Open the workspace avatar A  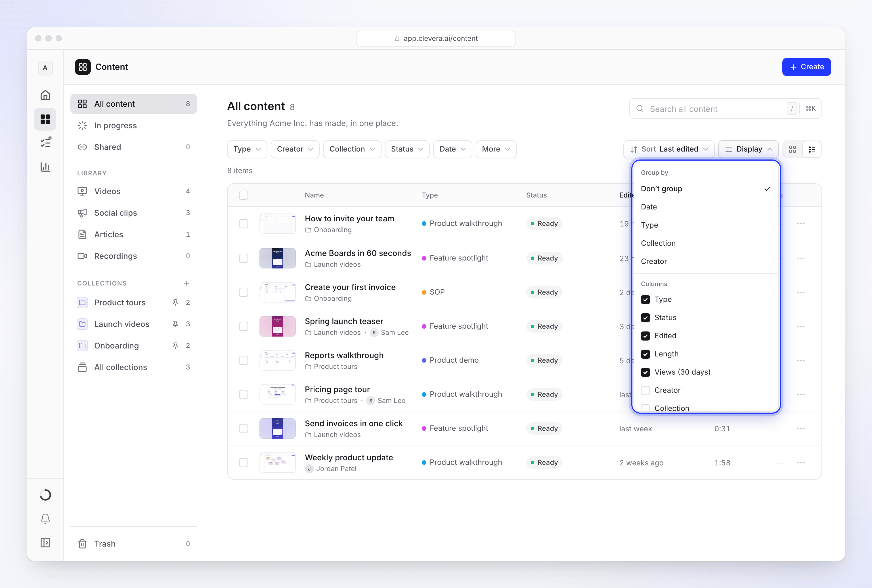(45, 68)
